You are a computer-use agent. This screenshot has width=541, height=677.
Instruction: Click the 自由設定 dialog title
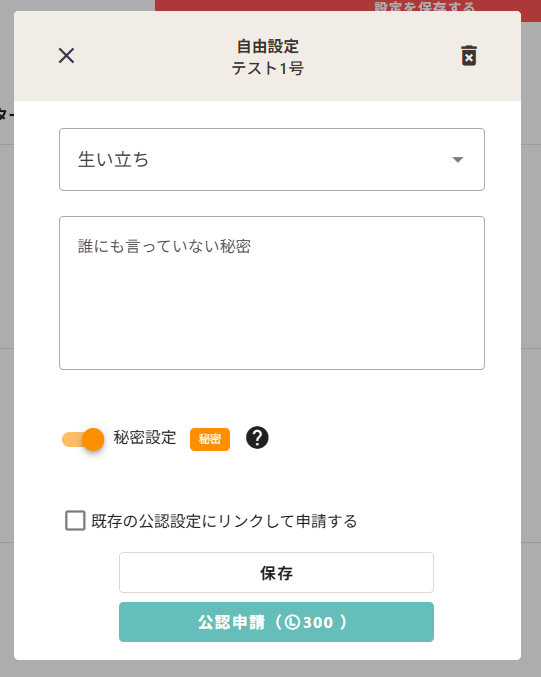pyautogui.click(x=268, y=46)
